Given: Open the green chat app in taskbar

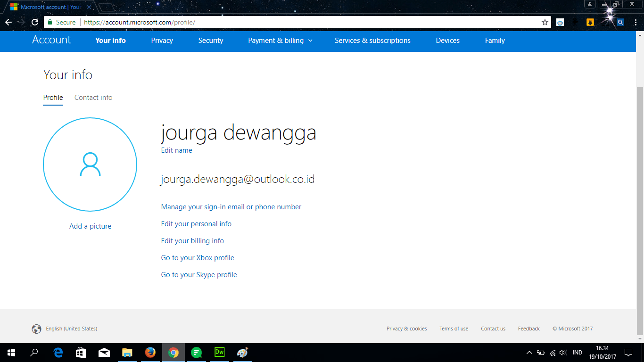Looking at the screenshot, I should [x=197, y=353].
